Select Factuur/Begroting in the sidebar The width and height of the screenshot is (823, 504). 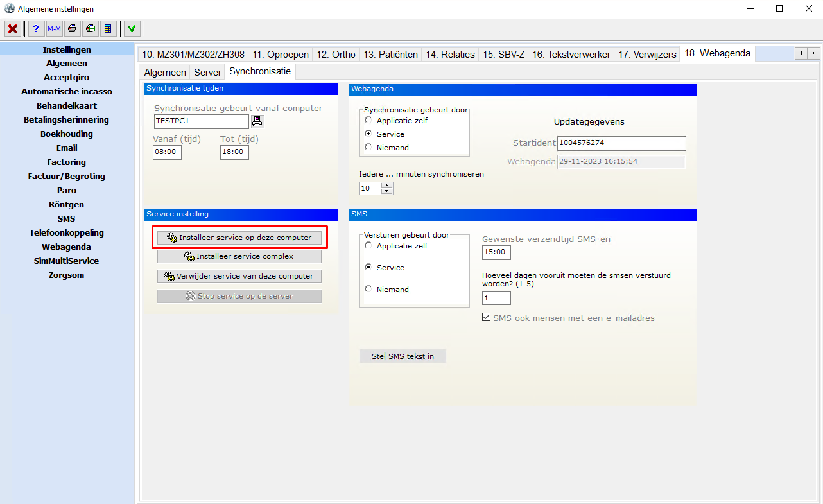(67, 177)
